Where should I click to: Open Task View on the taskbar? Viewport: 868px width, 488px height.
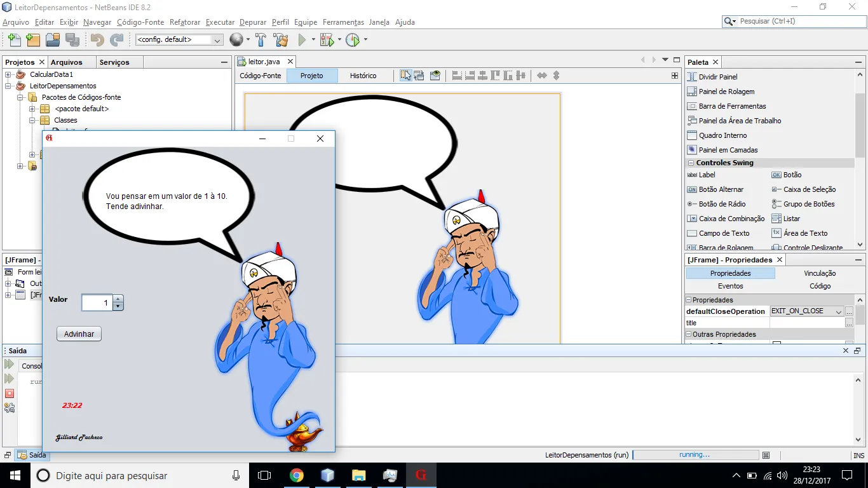tap(264, 475)
